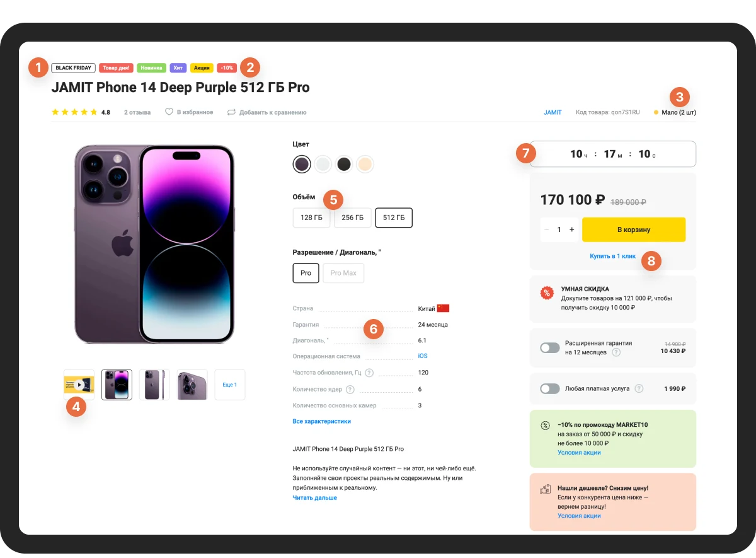756x558 pixels.
Task: Select the 256 ГБ storage option
Action: point(352,218)
